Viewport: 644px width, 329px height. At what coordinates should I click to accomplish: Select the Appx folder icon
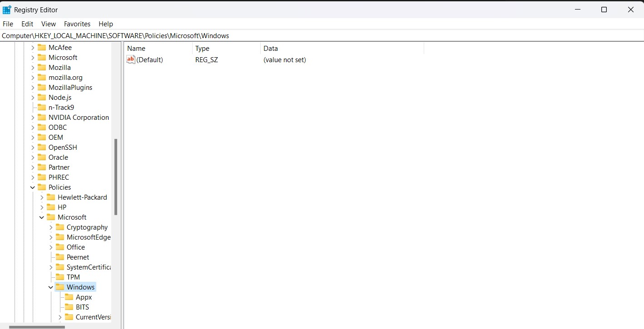tap(69, 297)
